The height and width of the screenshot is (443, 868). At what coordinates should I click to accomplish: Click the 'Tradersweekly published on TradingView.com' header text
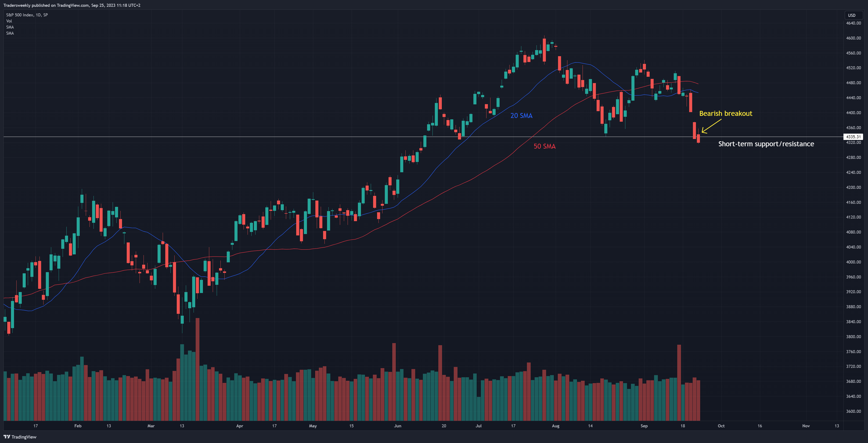46,5
